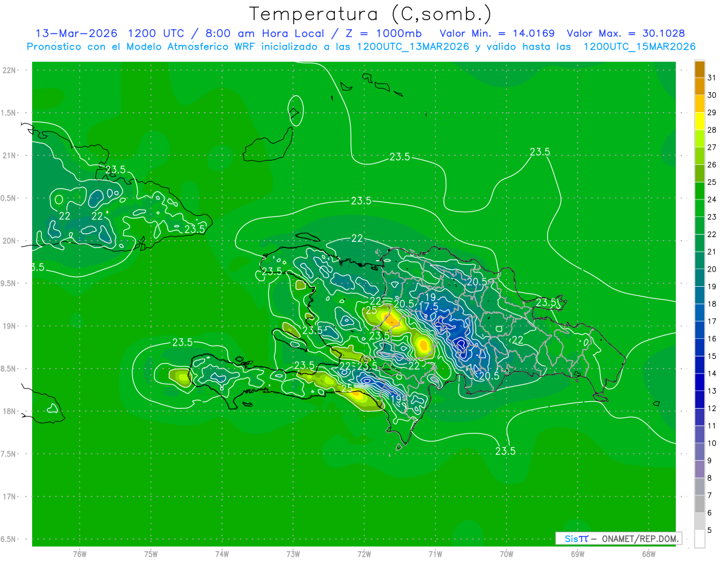The width and height of the screenshot is (728, 562).
Task: Click the "73W" longitude axis label
Action: pos(293,554)
